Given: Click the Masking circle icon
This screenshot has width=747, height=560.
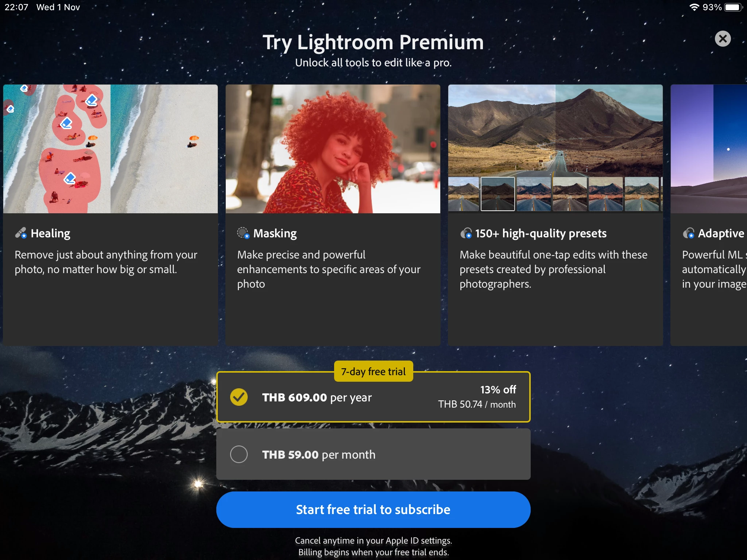Looking at the screenshot, I should coord(243,233).
